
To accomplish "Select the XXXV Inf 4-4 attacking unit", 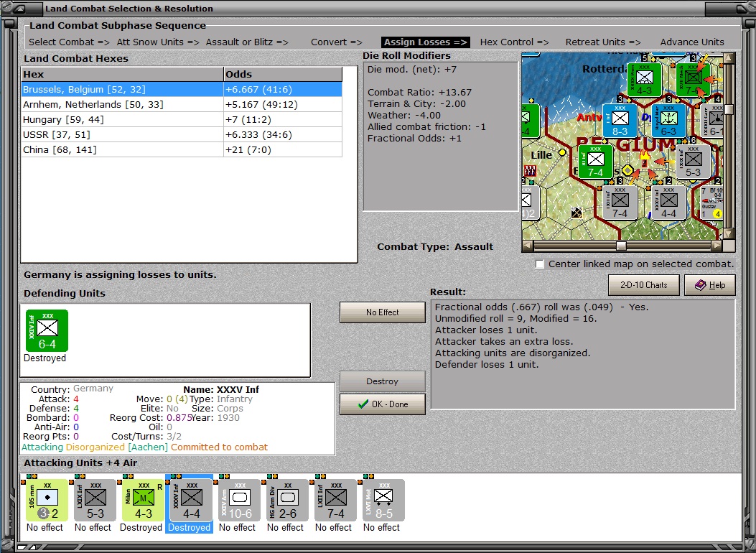I will click(x=192, y=500).
